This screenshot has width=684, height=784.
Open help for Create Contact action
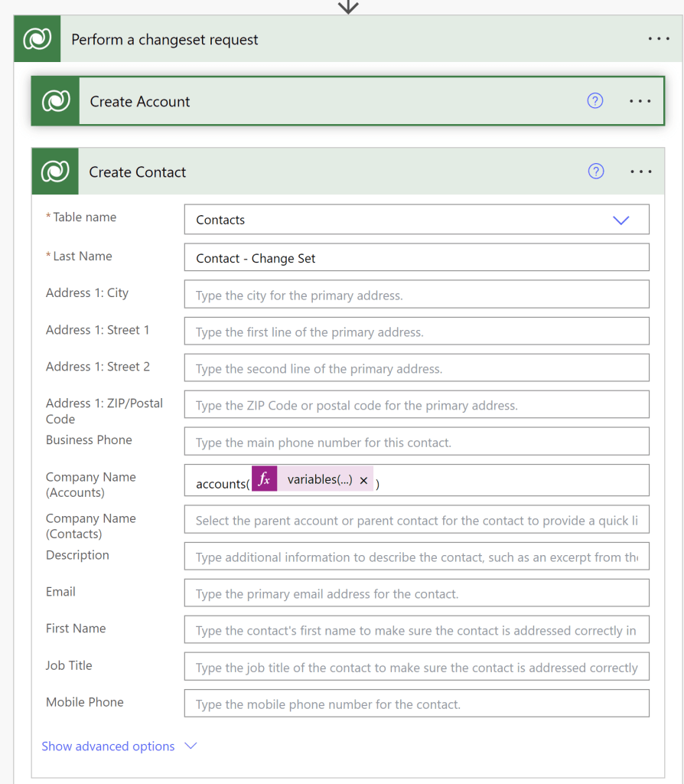(x=596, y=171)
